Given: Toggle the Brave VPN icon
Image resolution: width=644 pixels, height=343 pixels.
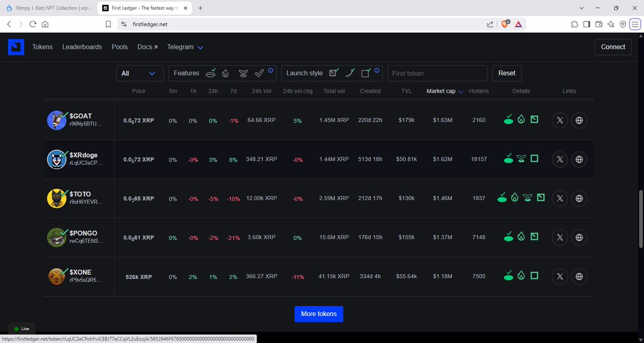Looking at the screenshot, I should pos(623,24).
